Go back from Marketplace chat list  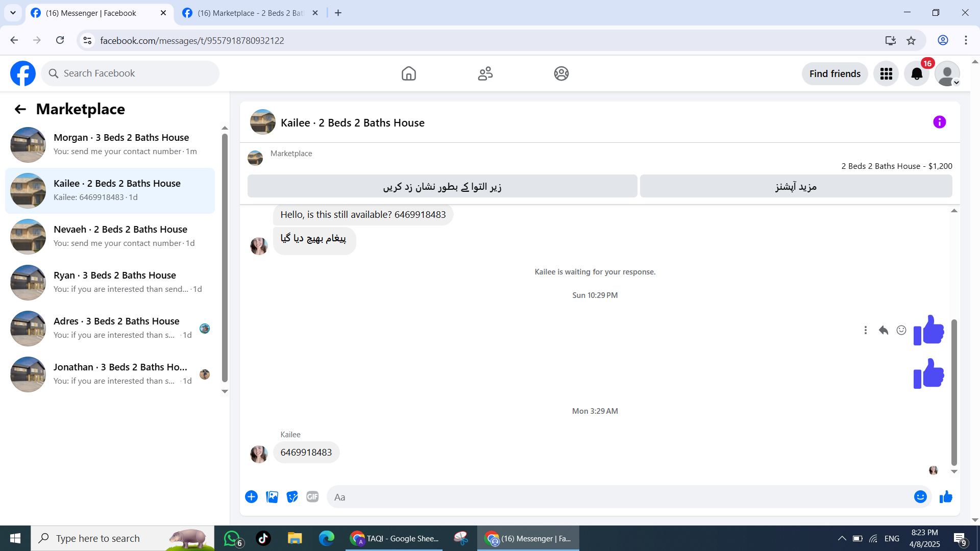tap(20, 109)
